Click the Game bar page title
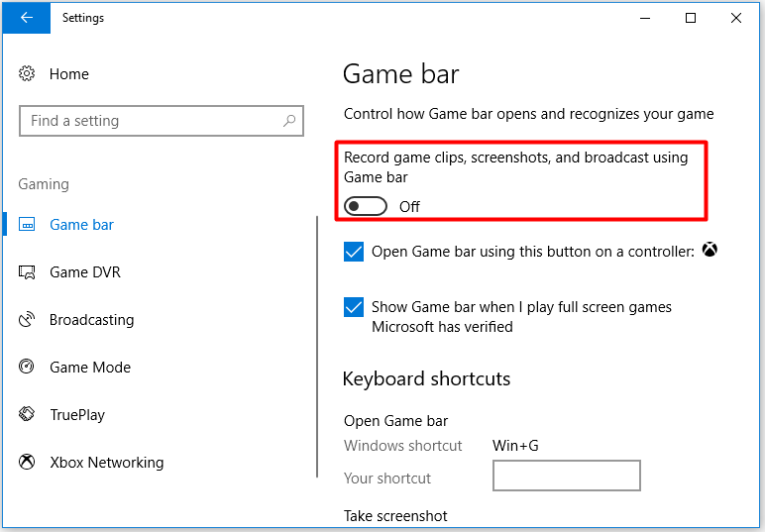This screenshot has width=765, height=532. click(x=401, y=74)
